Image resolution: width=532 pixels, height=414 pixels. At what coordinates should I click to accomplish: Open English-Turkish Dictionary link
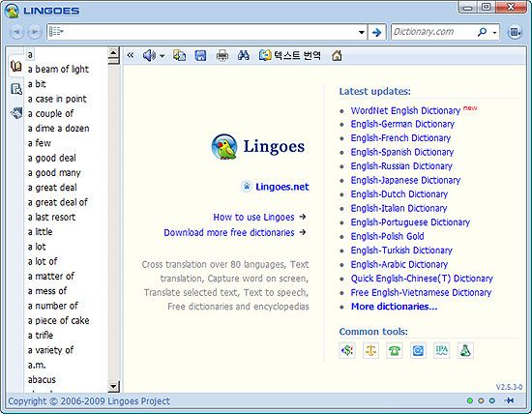click(x=401, y=251)
